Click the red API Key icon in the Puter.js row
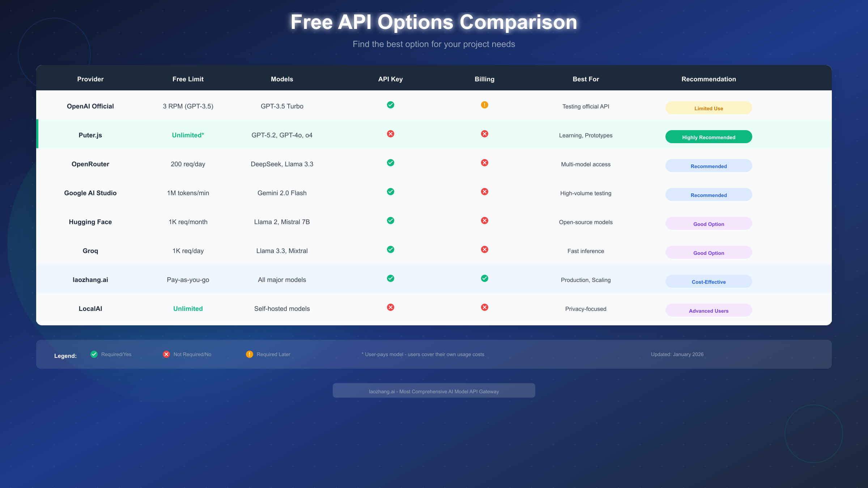Viewport: 868px width, 488px height. (x=391, y=134)
